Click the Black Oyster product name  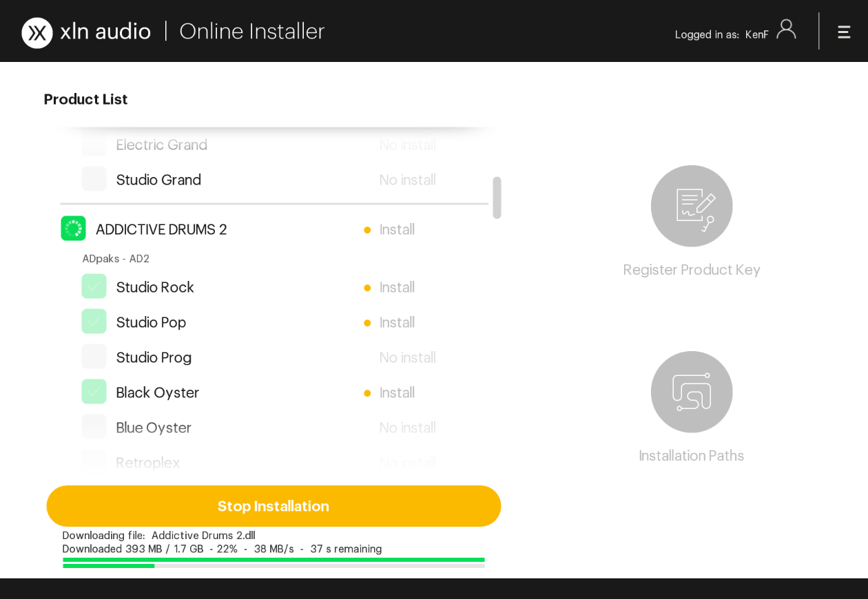tap(158, 392)
